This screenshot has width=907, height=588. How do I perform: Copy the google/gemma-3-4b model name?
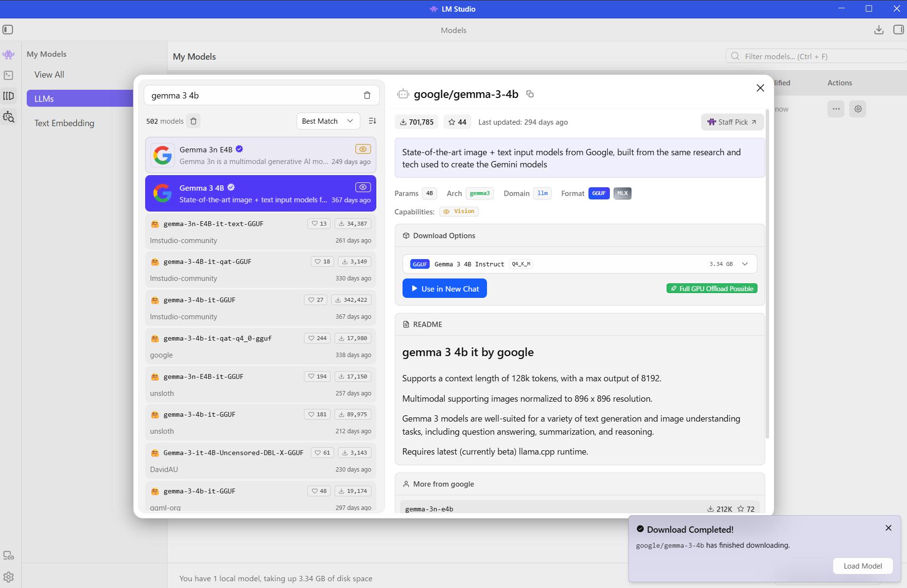[x=530, y=94]
